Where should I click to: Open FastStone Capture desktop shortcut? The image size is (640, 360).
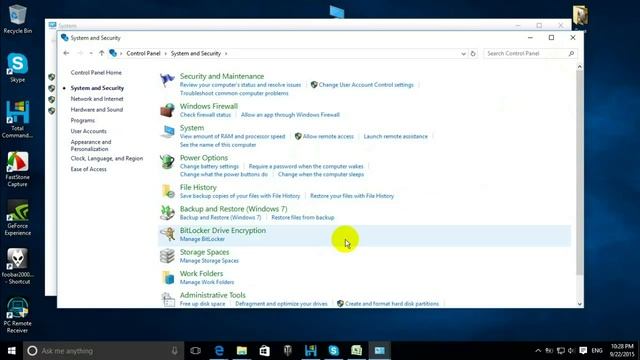(17, 169)
